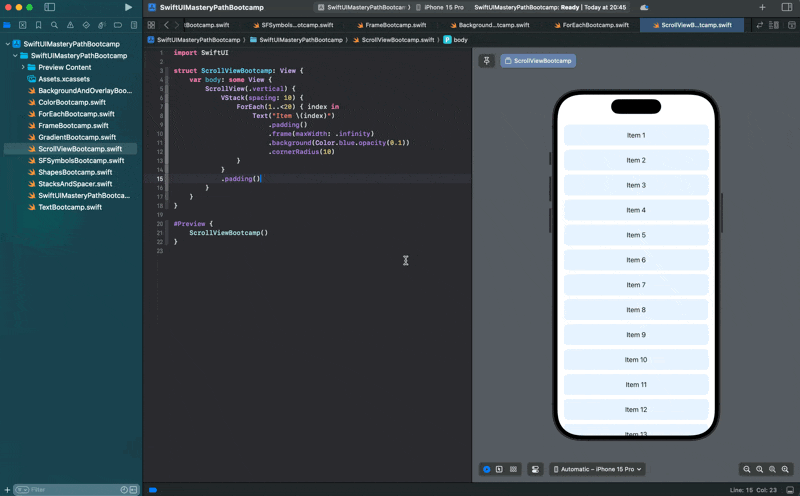
Task: Add editor on right
Action: [791, 25]
